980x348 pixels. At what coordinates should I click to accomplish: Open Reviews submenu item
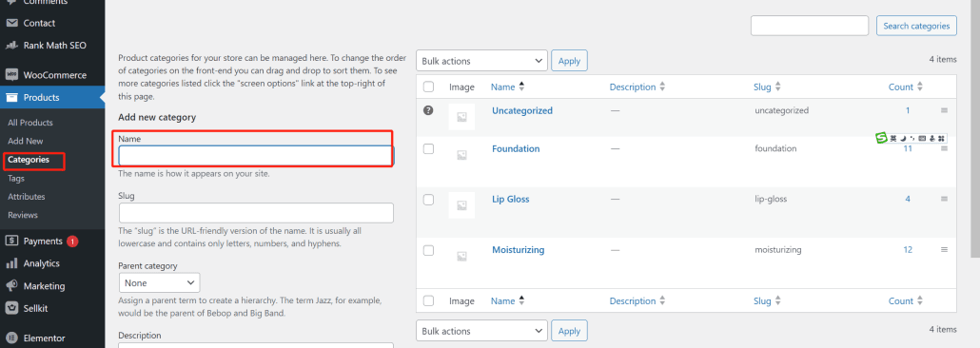pos(23,215)
